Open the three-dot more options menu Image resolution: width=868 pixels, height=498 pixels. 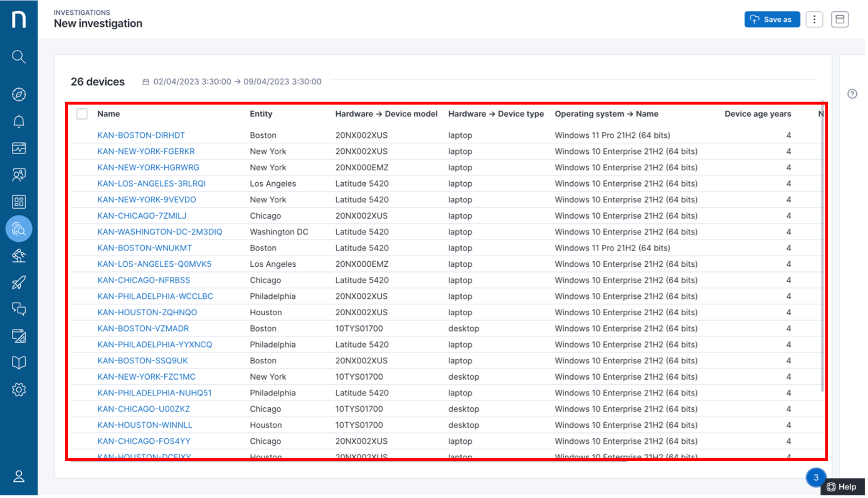tap(814, 19)
